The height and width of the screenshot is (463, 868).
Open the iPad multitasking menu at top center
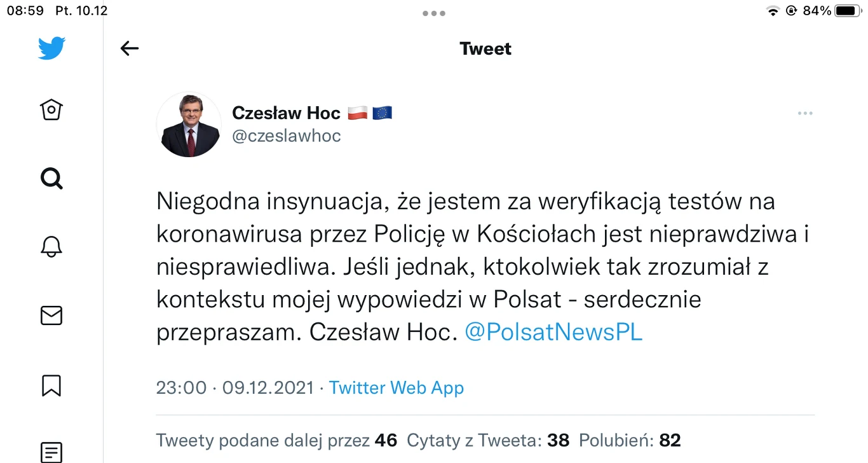[434, 13]
